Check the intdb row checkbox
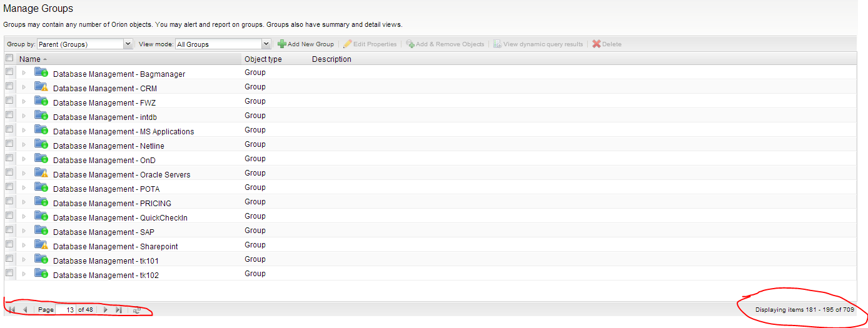868x328 pixels. [x=9, y=115]
